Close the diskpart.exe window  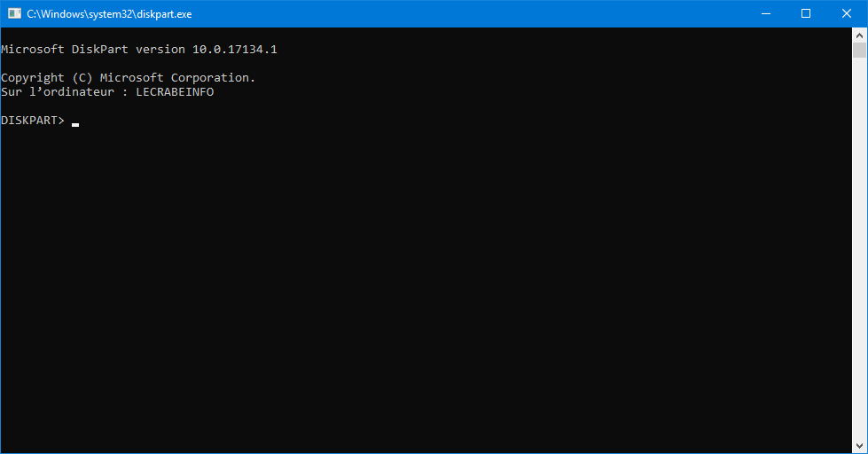(847, 14)
